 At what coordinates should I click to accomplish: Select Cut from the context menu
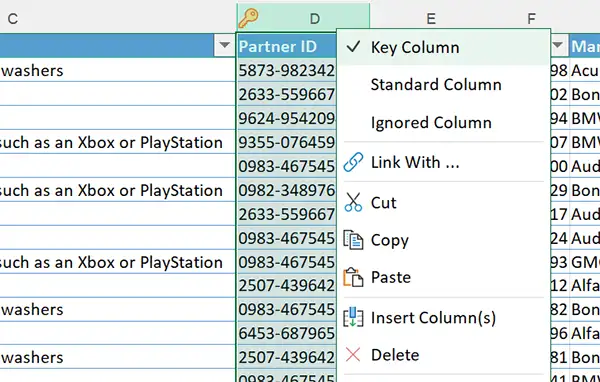tap(443, 202)
